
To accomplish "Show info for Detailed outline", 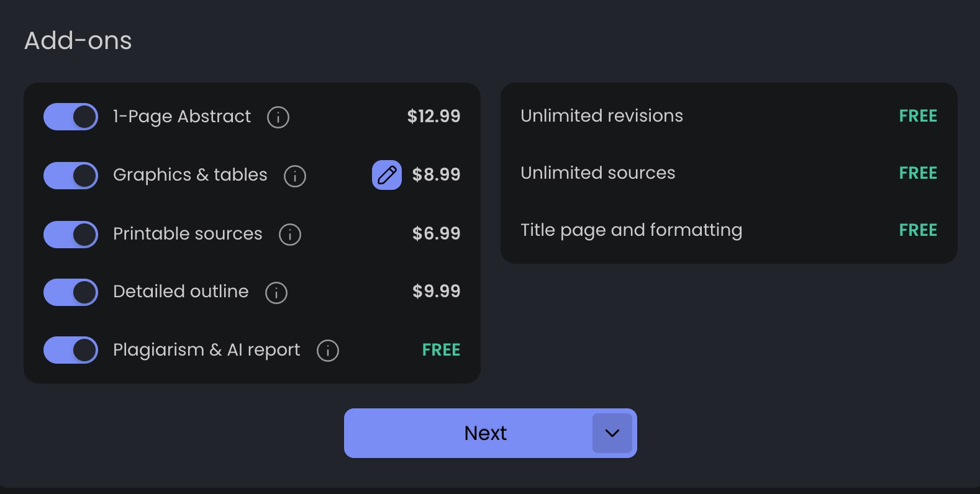I will [x=276, y=292].
